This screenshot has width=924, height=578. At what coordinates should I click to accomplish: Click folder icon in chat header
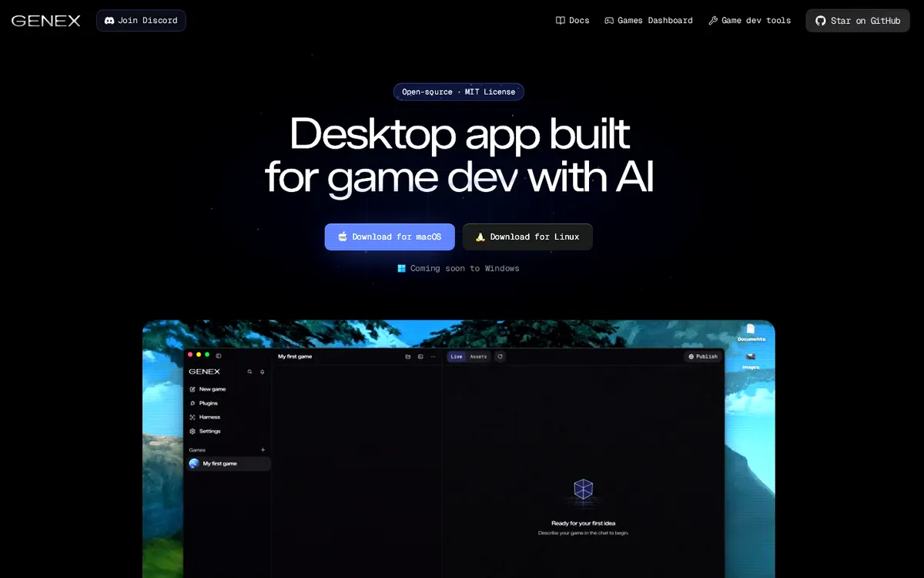click(x=408, y=357)
